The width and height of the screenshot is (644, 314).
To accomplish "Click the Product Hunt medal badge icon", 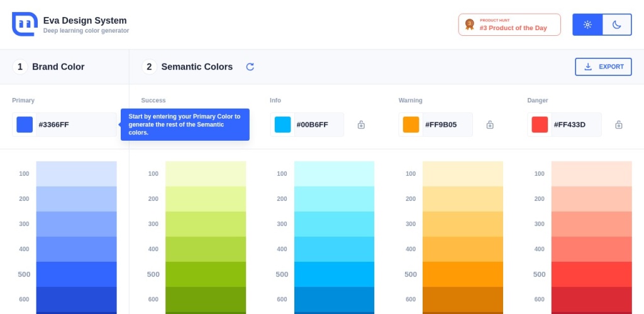I will click(469, 24).
